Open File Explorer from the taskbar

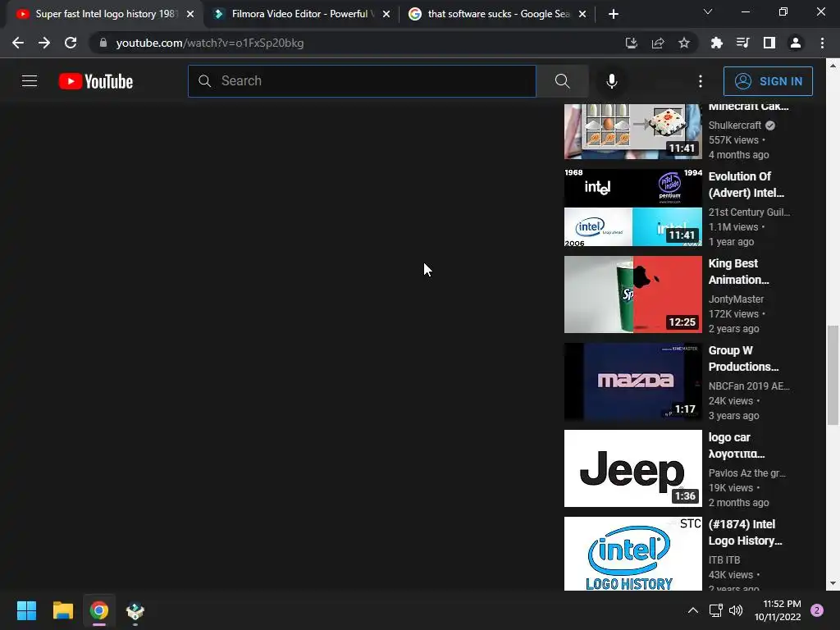pos(62,610)
